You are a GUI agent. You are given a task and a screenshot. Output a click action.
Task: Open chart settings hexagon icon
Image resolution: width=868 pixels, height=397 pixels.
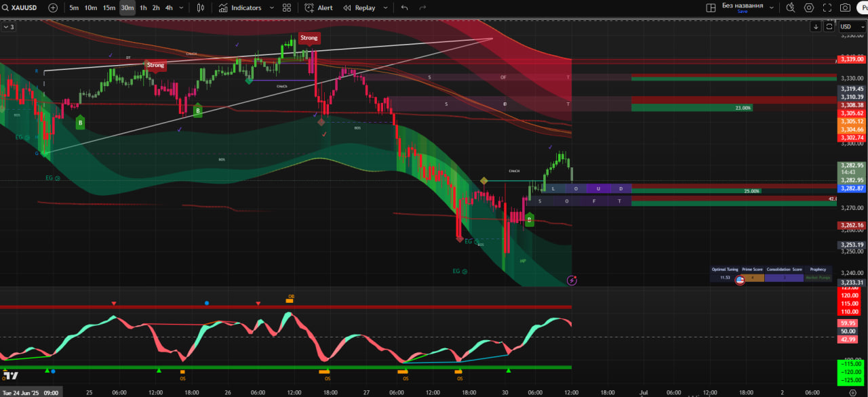click(809, 7)
